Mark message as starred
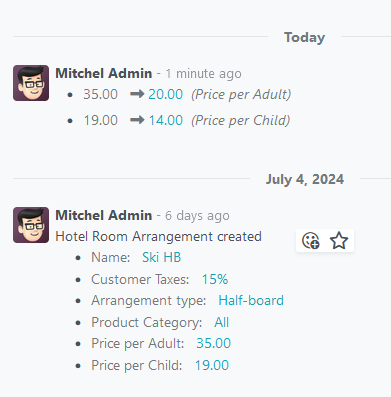 [x=339, y=241]
